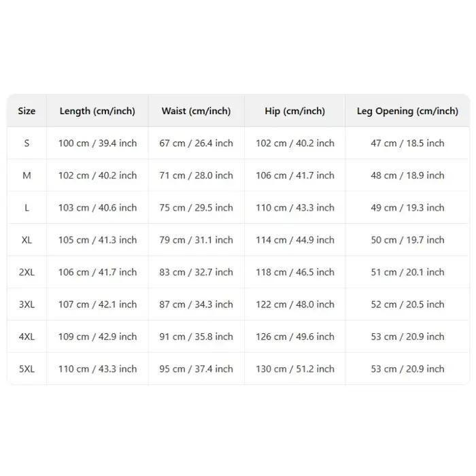476x476 pixels.
Task: Click the Waist (cm/inch) header
Action: click(196, 111)
